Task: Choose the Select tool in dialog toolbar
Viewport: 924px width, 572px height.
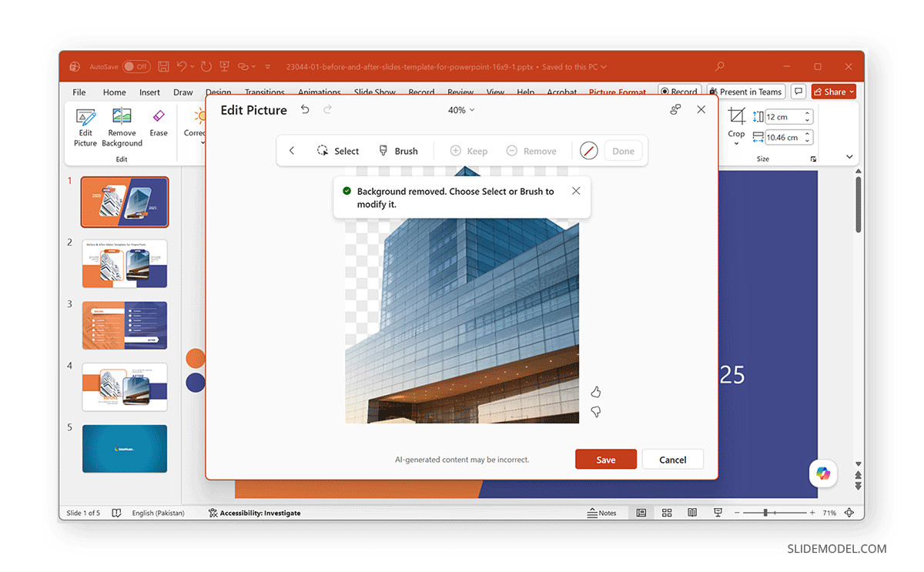Action: [338, 151]
